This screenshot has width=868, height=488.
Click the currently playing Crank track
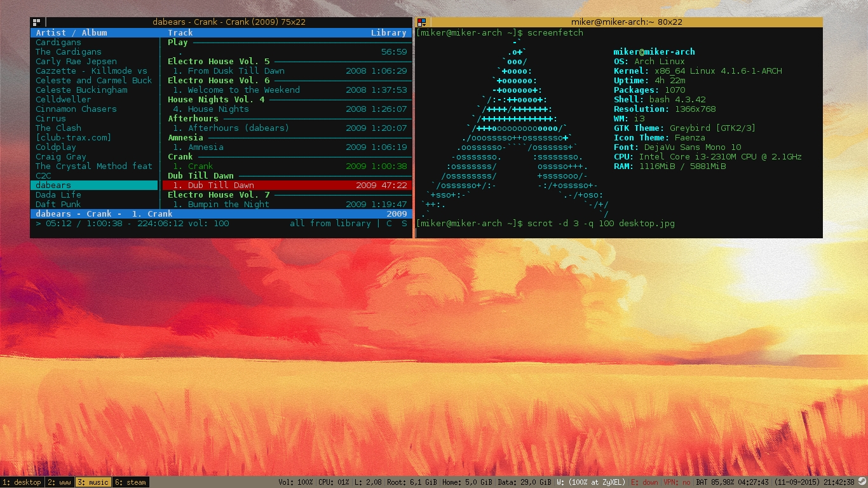coord(200,166)
